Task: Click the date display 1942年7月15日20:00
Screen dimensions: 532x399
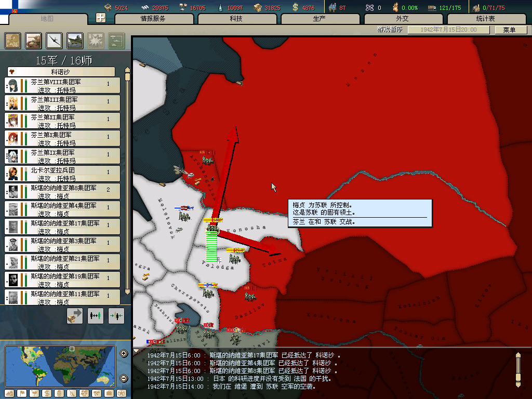Action: 448,30
